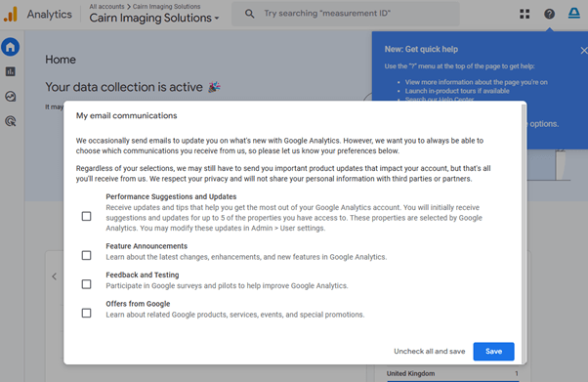This screenshot has width=588, height=382.
Task: Click the Home page heading
Action: 61,60
